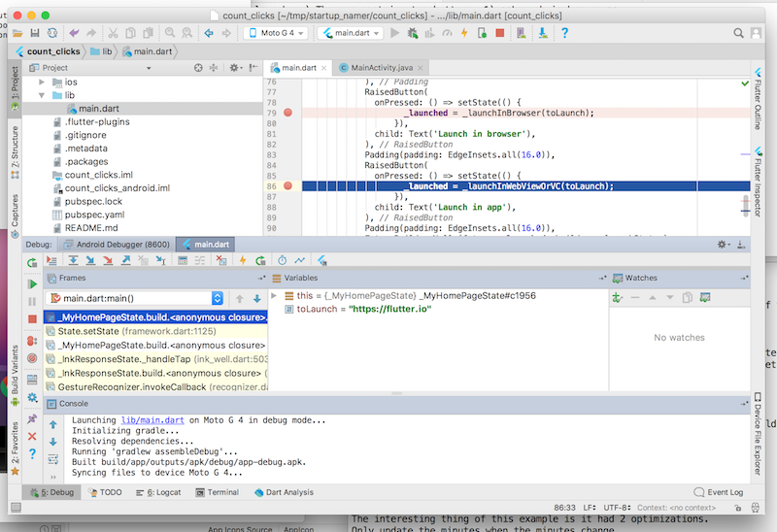Open the Device File Explorer side panel

758,433
